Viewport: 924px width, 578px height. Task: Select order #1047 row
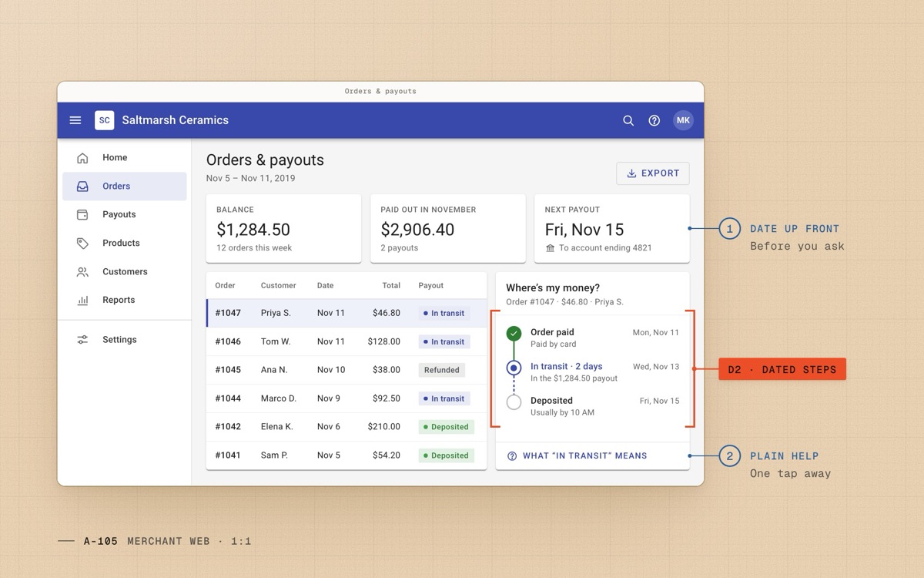point(346,314)
